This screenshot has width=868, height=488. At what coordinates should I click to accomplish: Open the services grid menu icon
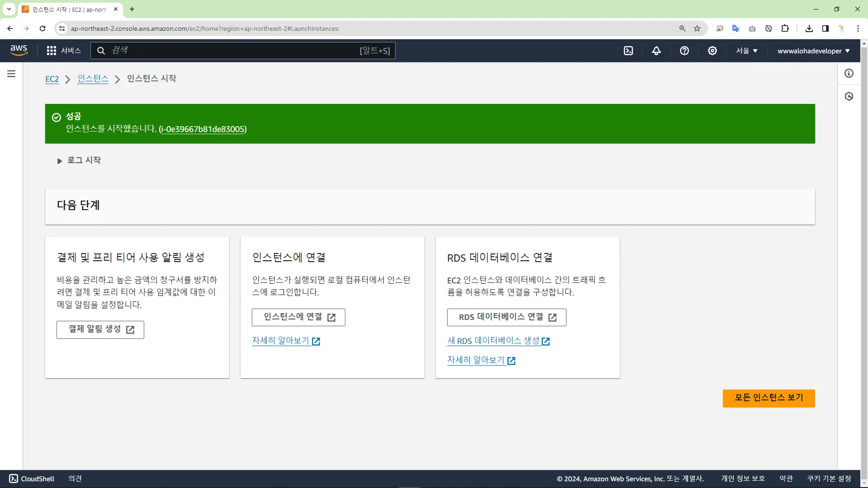pyautogui.click(x=52, y=51)
